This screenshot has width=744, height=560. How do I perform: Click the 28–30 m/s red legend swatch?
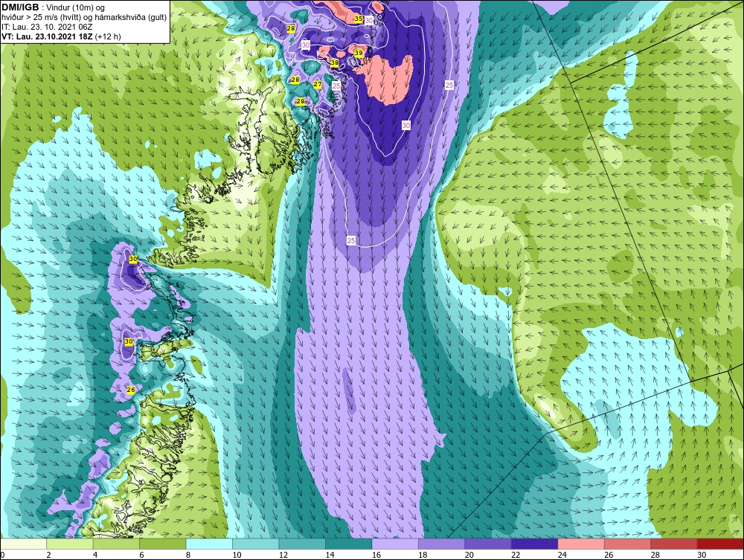click(675, 544)
